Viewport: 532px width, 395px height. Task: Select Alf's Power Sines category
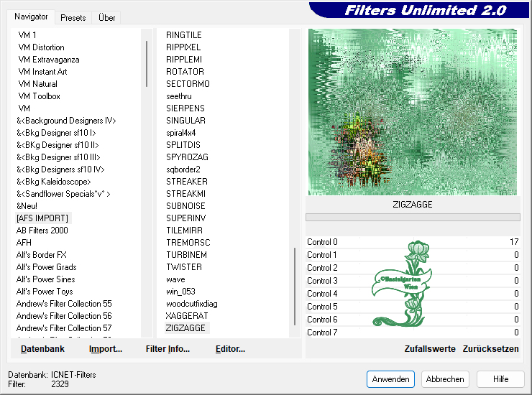coord(46,279)
